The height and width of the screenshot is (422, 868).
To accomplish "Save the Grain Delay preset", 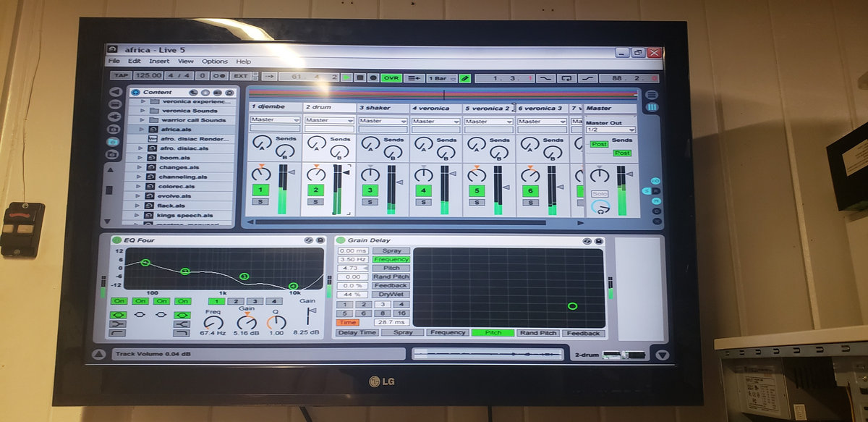I will [x=597, y=240].
